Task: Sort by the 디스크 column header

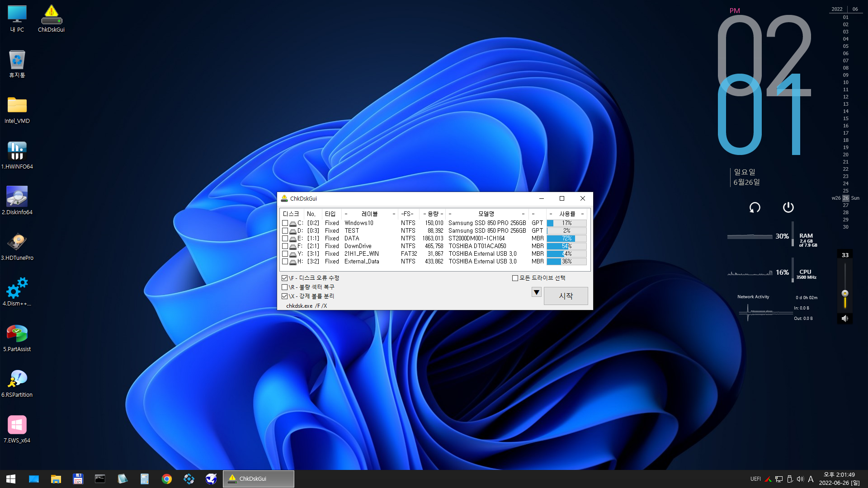Action: coord(291,214)
